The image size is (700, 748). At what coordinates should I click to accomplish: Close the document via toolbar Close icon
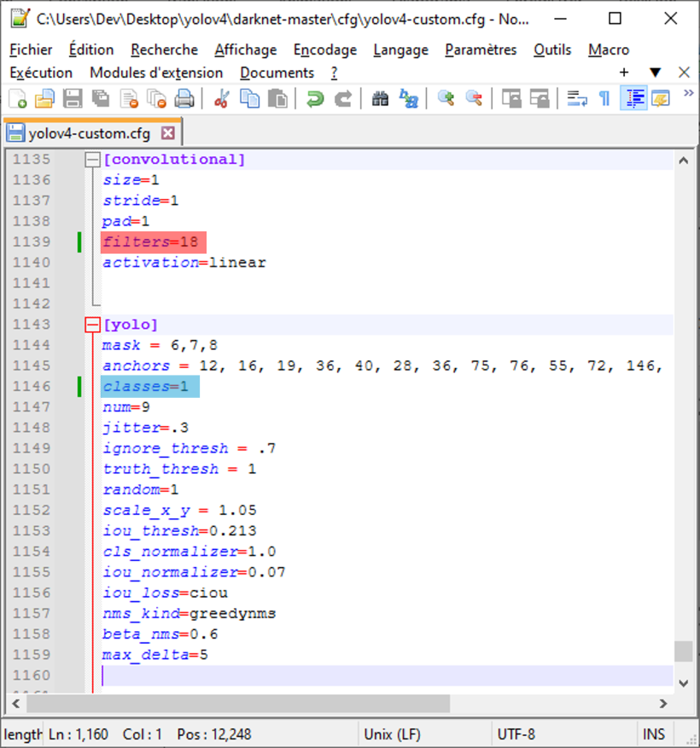pos(129,99)
